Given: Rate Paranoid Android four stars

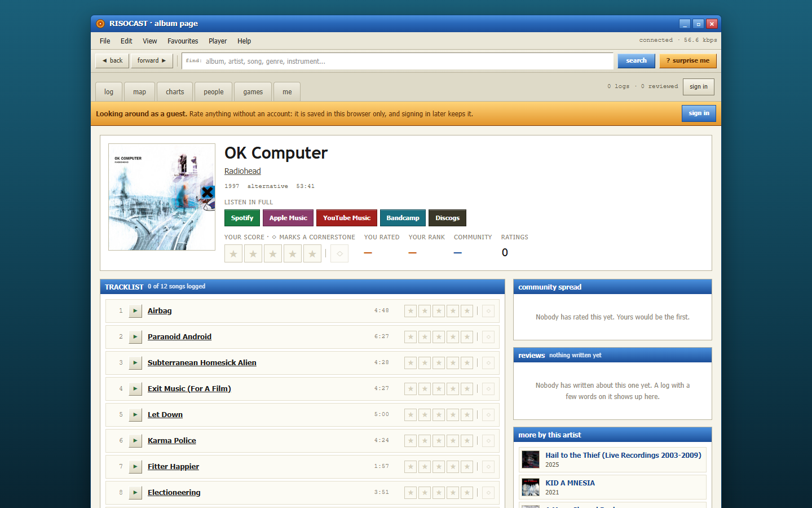Looking at the screenshot, I should click(453, 337).
